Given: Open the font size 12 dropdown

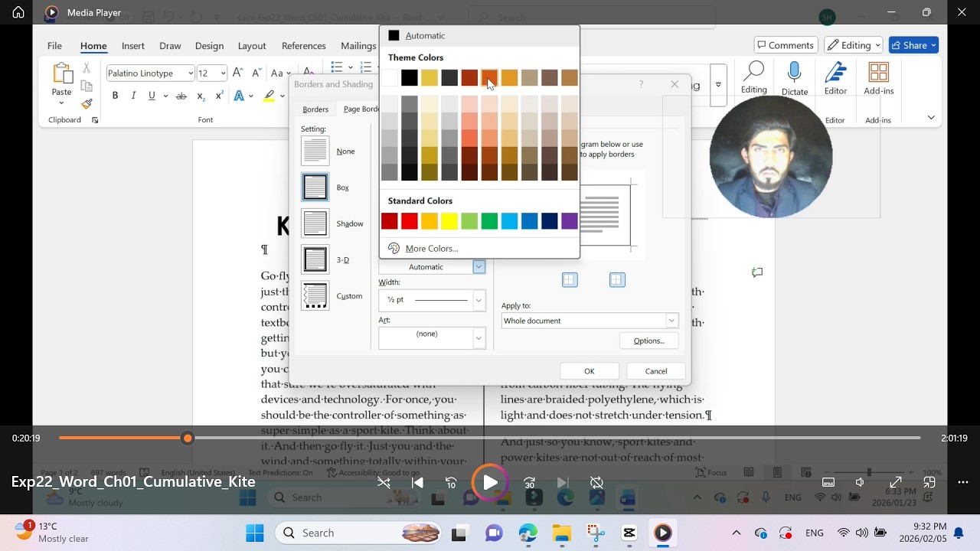Looking at the screenshot, I should [223, 73].
